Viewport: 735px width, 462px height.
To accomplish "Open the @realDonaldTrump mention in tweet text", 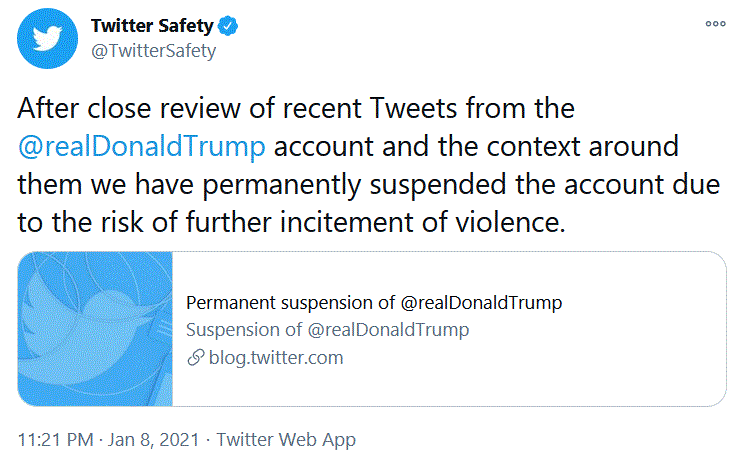I will 143,145.
